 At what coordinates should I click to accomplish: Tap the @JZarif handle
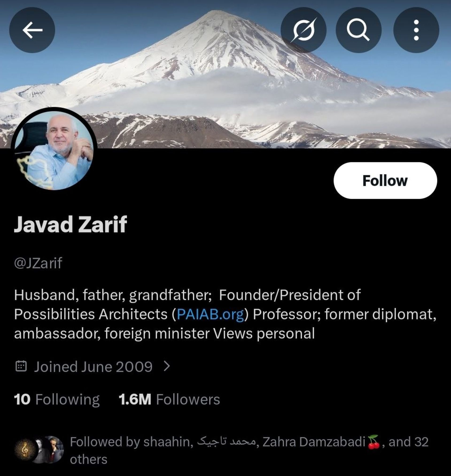[x=38, y=263]
